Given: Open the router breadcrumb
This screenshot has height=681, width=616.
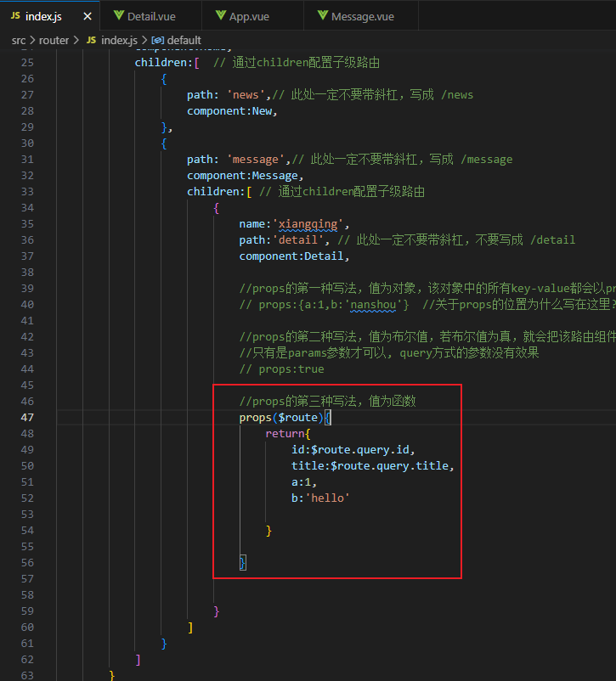Looking at the screenshot, I should click(54, 41).
